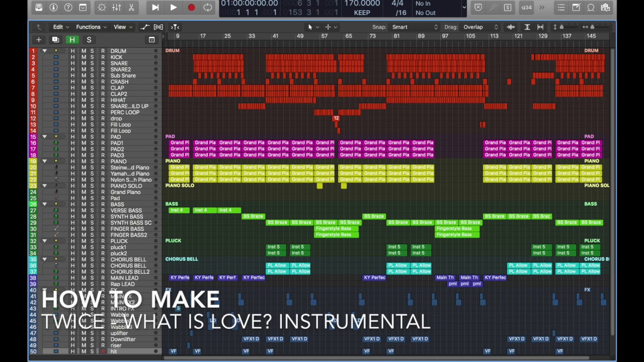
Task: Open the Functions menu
Action: (x=91, y=27)
